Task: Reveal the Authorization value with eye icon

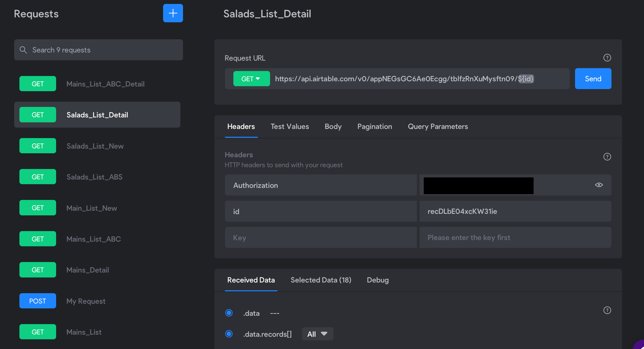Action: click(599, 185)
